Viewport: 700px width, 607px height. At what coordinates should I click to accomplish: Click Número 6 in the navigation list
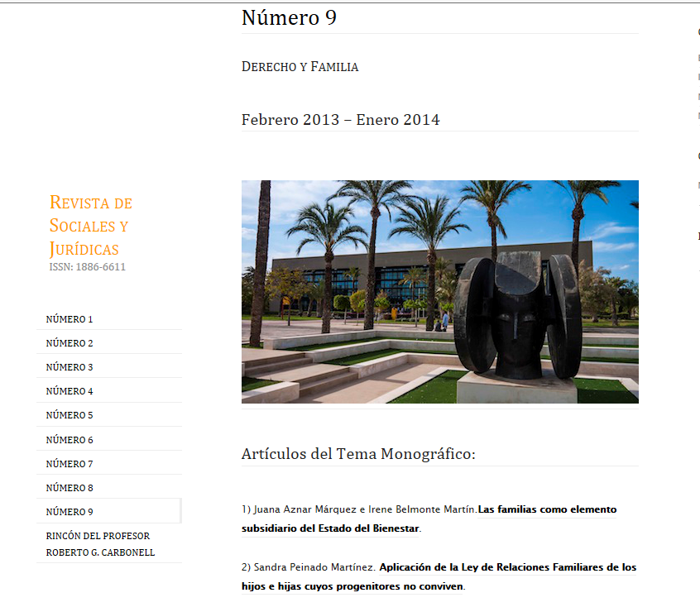coord(70,440)
